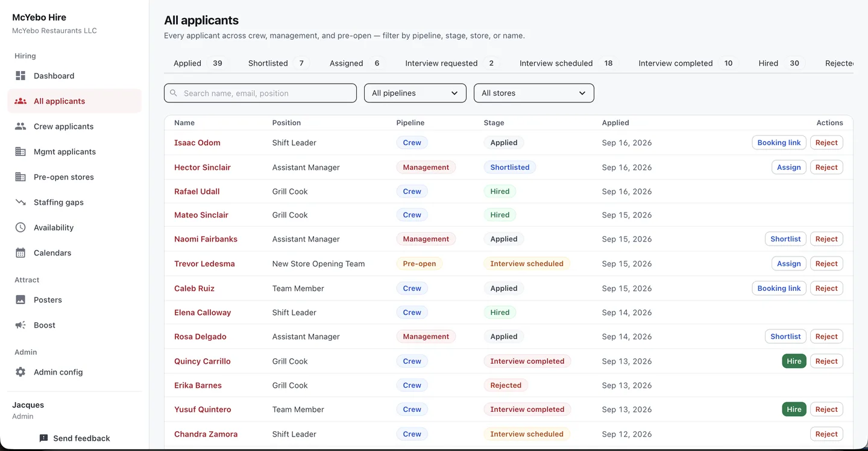Click the Calendars icon in sidebar
The width and height of the screenshot is (868, 451).
pyautogui.click(x=20, y=253)
